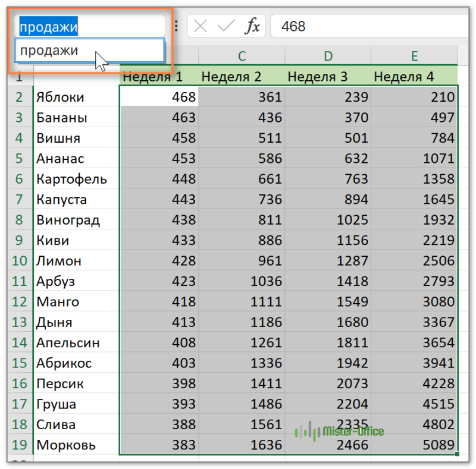Click the fill handle at selection corner

456,455
